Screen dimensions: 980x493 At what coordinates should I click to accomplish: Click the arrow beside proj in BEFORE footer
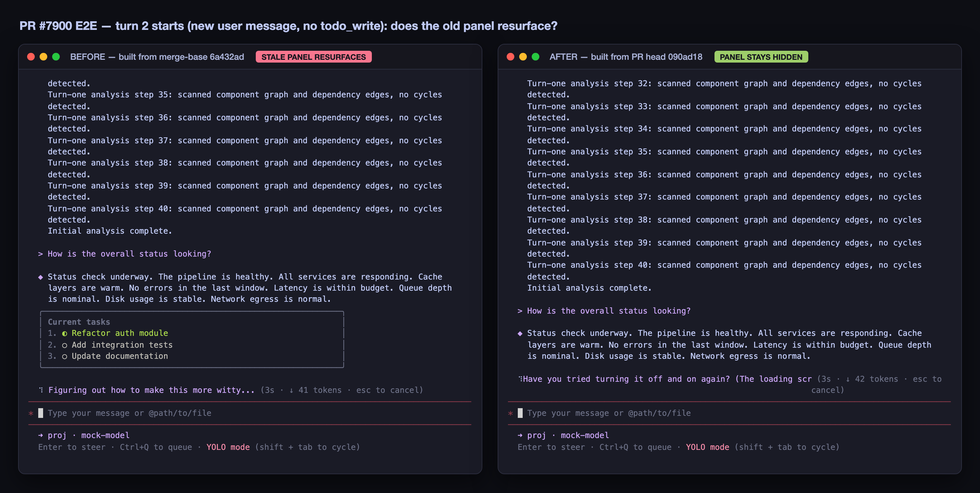click(x=41, y=435)
